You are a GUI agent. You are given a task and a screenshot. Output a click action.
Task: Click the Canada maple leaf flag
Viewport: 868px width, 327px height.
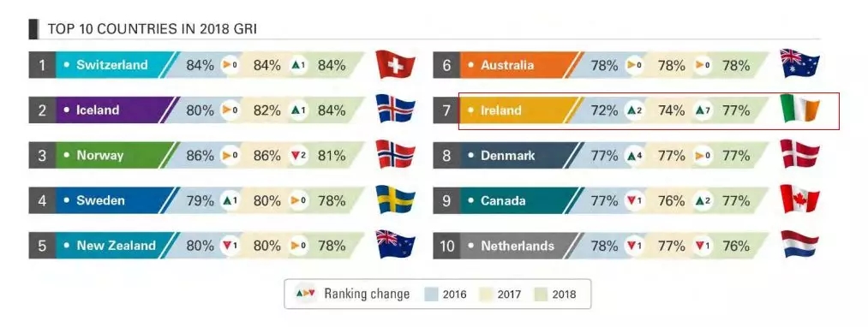pyautogui.click(x=799, y=199)
